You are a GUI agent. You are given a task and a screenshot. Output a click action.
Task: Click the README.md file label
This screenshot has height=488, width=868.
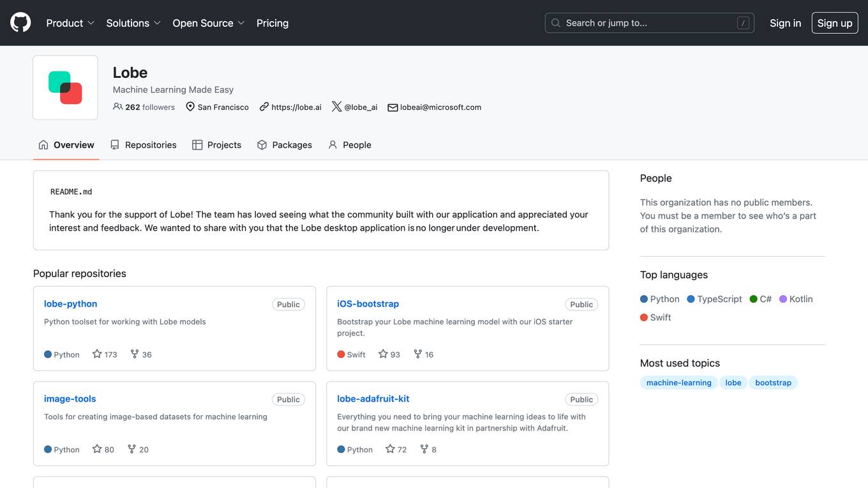point(71,192)
